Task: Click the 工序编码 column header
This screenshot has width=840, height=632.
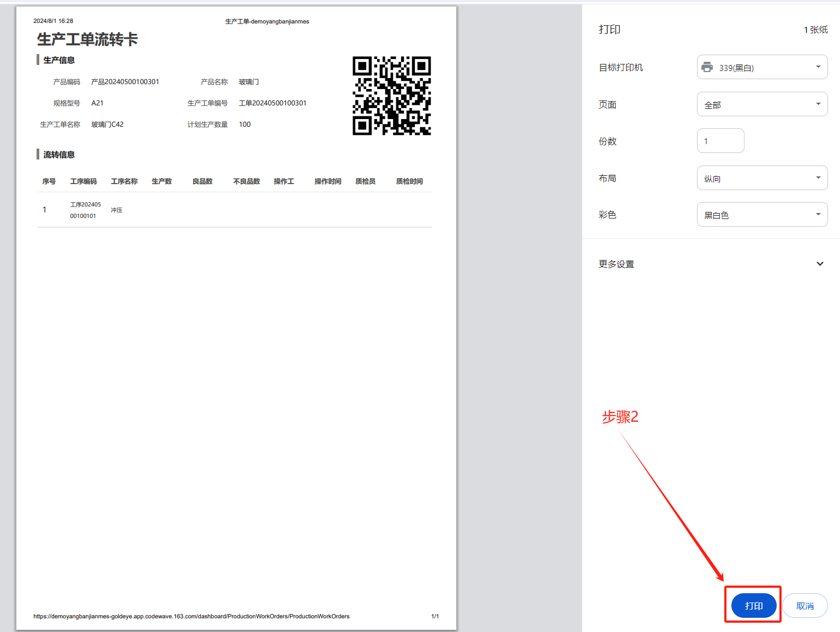Action: (84, 181)
